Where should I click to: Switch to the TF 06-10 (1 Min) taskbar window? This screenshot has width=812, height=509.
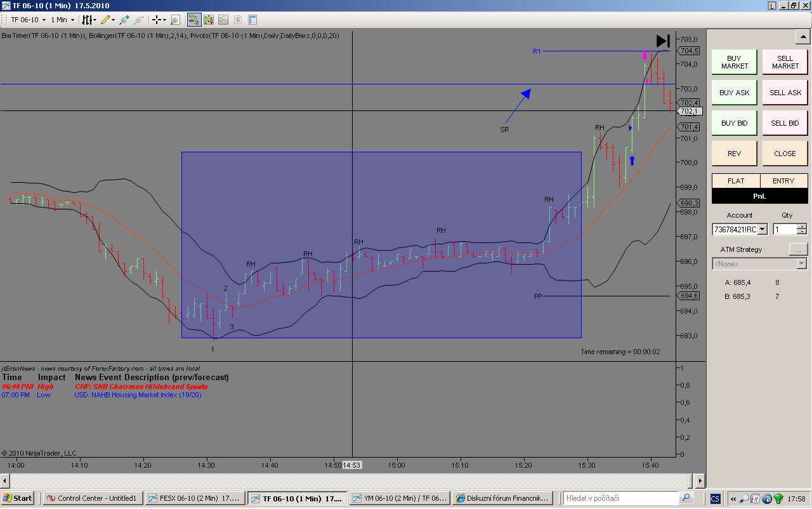point(297,498)
